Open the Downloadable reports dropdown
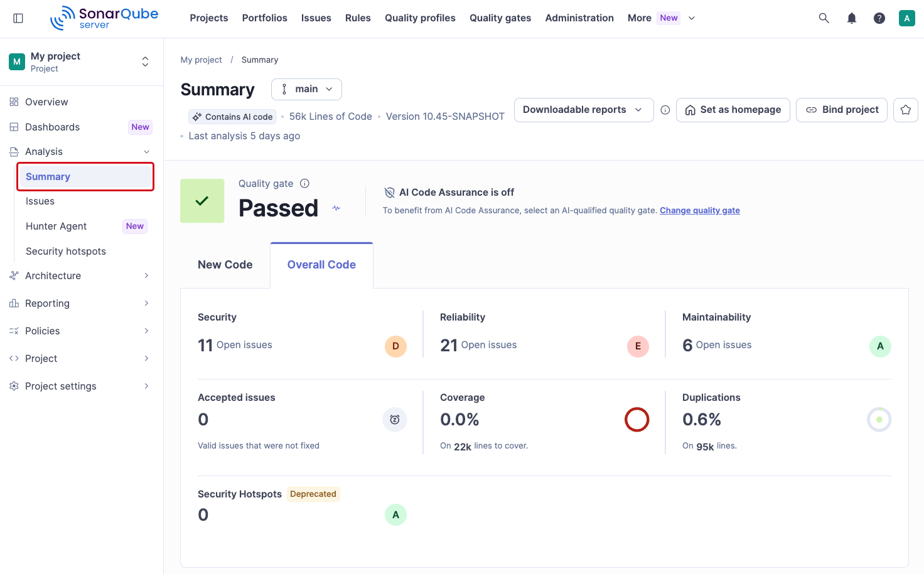 point(584,110)
